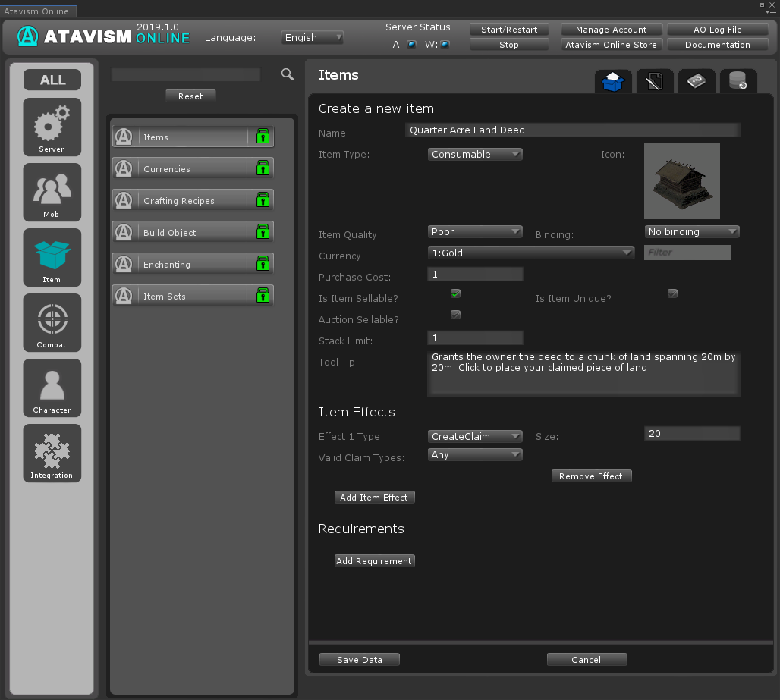Toggle the Auction Sellable checkbox

455,315
